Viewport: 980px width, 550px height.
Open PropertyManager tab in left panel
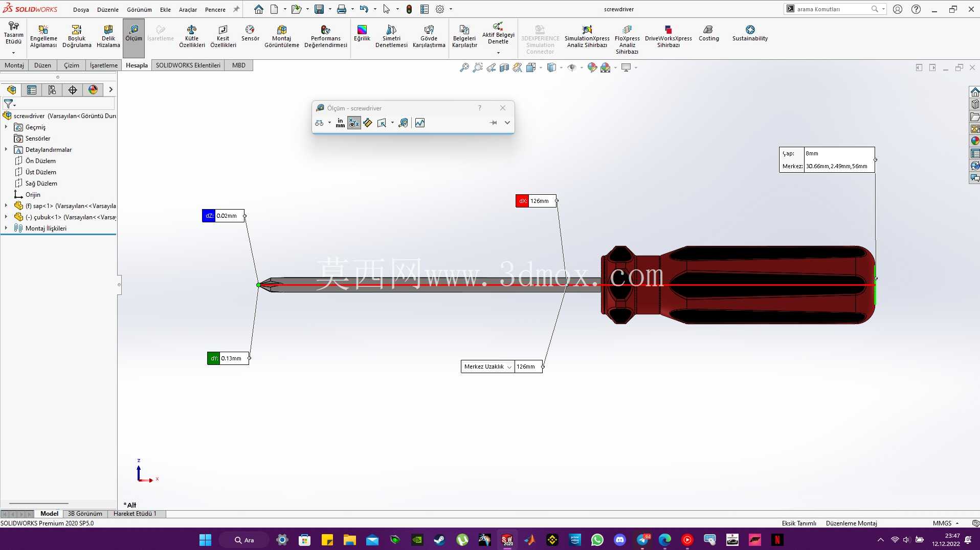coord(32,90)
